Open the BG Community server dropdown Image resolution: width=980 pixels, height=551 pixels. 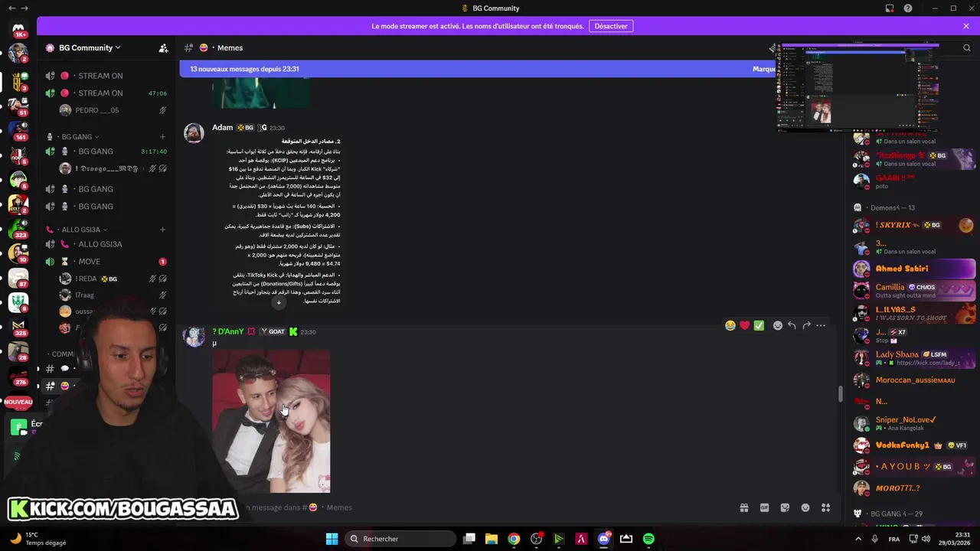[90, 47]
